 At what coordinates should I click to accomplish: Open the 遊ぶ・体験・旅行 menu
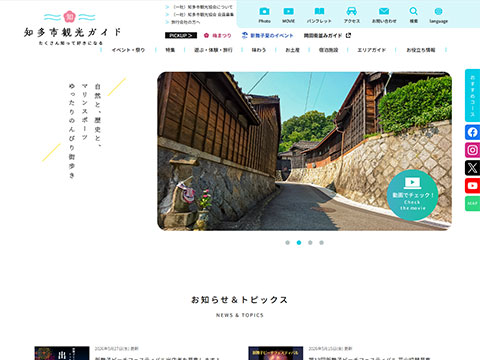(x=213, y=50)
